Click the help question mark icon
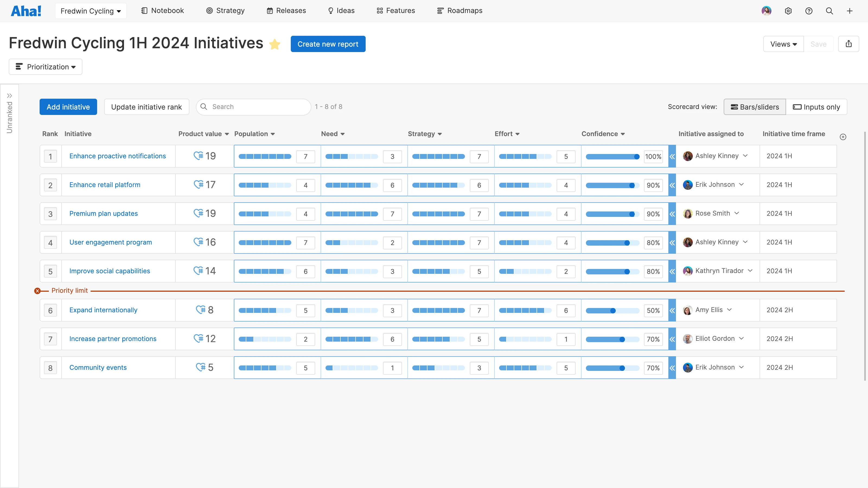This screenshot has width=868, height=488. pyautogui.click(x=809, y=11)
